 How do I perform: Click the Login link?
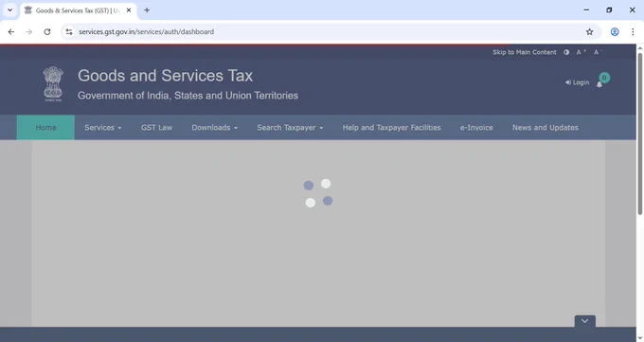(577, 82)
